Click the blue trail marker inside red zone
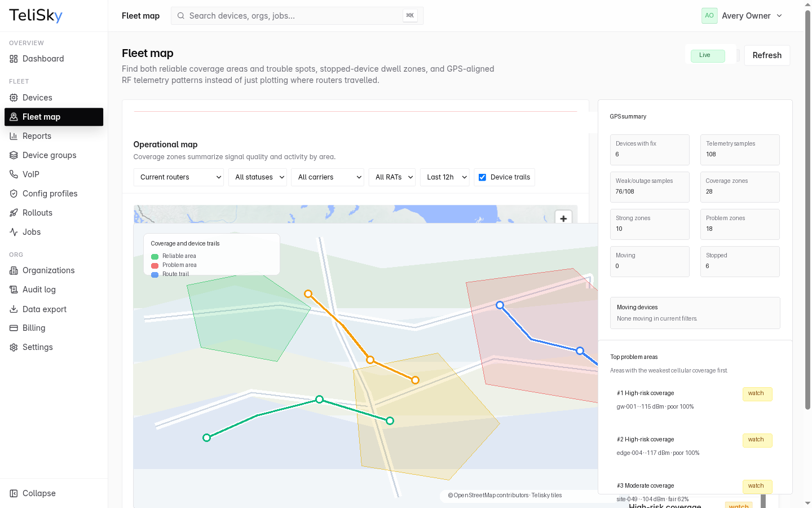 click(x=500, y=305)
